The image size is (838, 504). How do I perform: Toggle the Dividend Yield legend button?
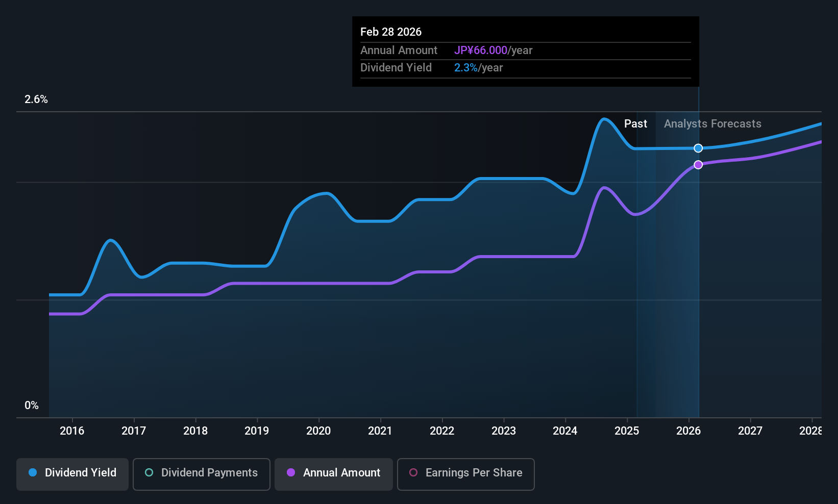pos(72,474)
